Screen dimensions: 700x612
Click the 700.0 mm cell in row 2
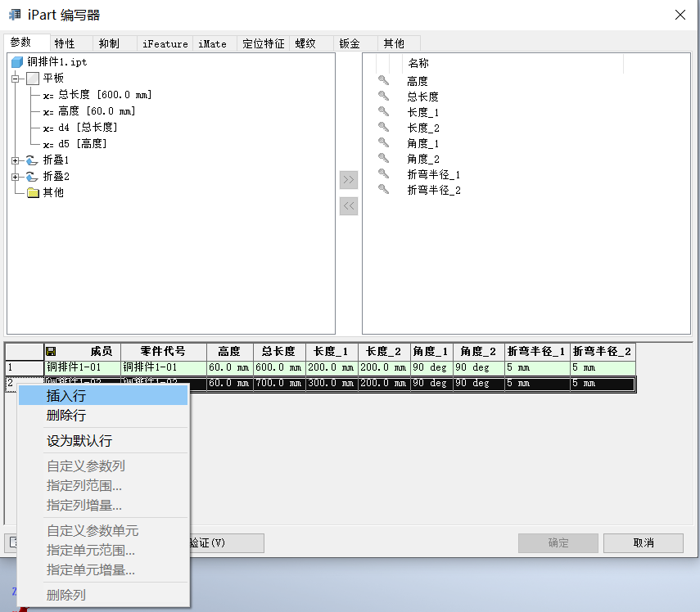(x=279, y=383)
